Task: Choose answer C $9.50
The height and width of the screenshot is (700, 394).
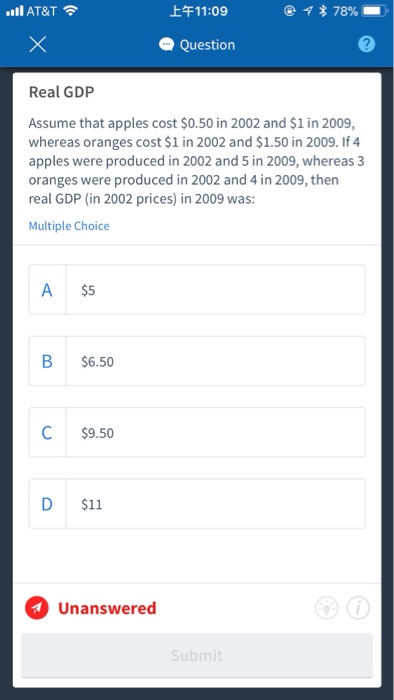Action: tap(197, 432)
